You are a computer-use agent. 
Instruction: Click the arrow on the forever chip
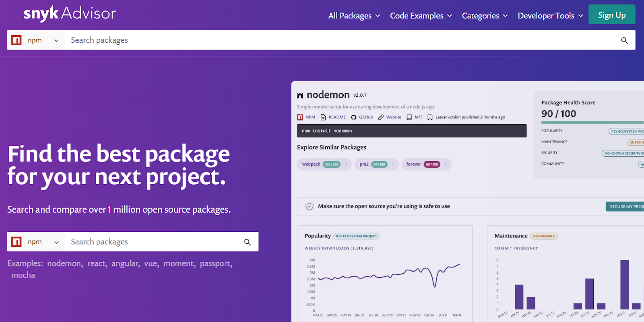pos(445,164)
